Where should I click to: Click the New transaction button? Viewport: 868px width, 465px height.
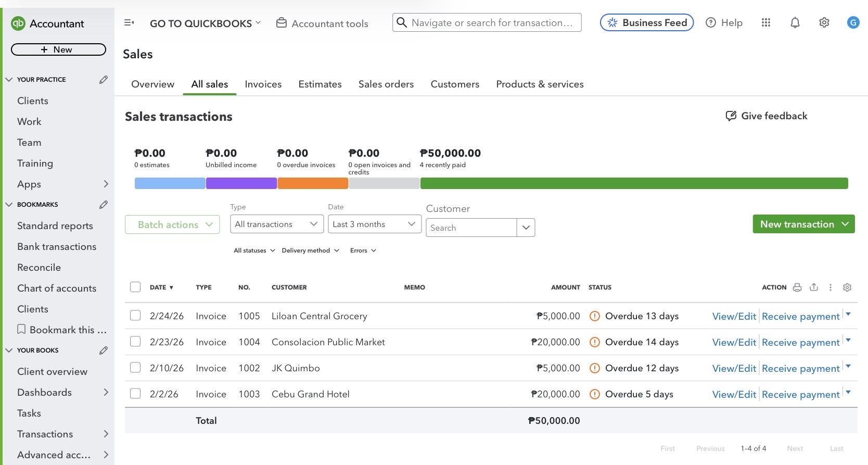click(797, 224)
